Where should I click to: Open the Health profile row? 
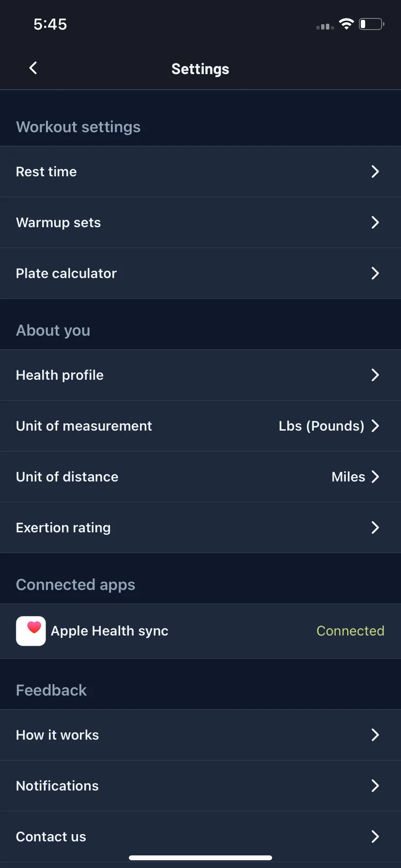[200, 375]
